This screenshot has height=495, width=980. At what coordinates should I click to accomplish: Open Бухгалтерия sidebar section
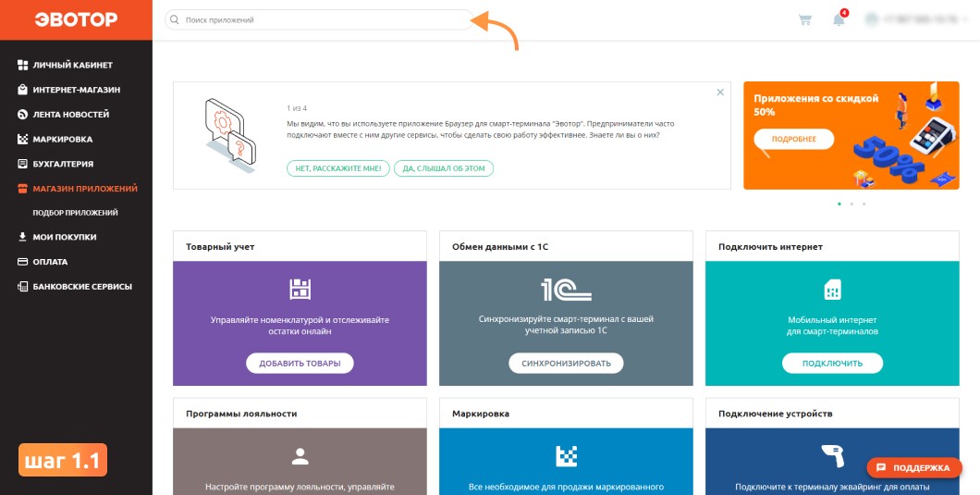(63, 164)
